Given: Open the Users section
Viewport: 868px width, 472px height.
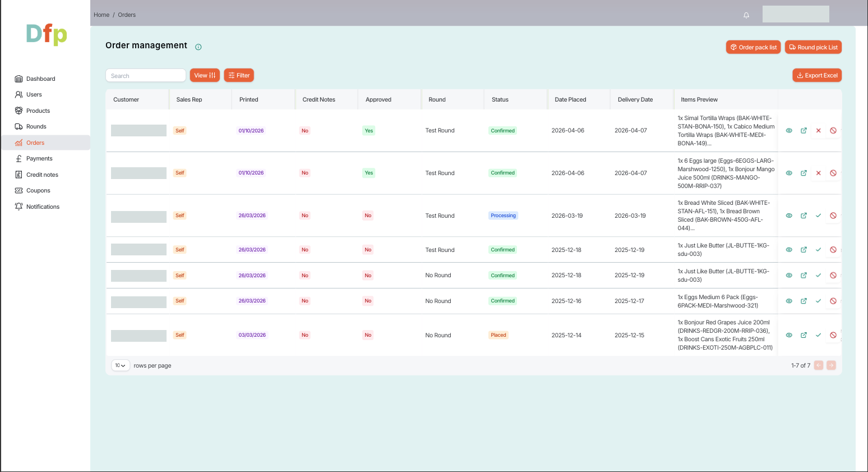Looking at the screenshot, I should click(45, 94).
